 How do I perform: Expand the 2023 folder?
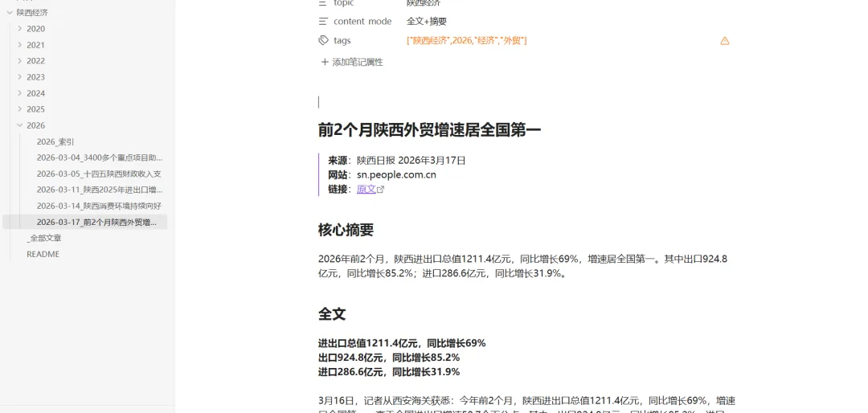pyautogui.click(x=20, y=76)
